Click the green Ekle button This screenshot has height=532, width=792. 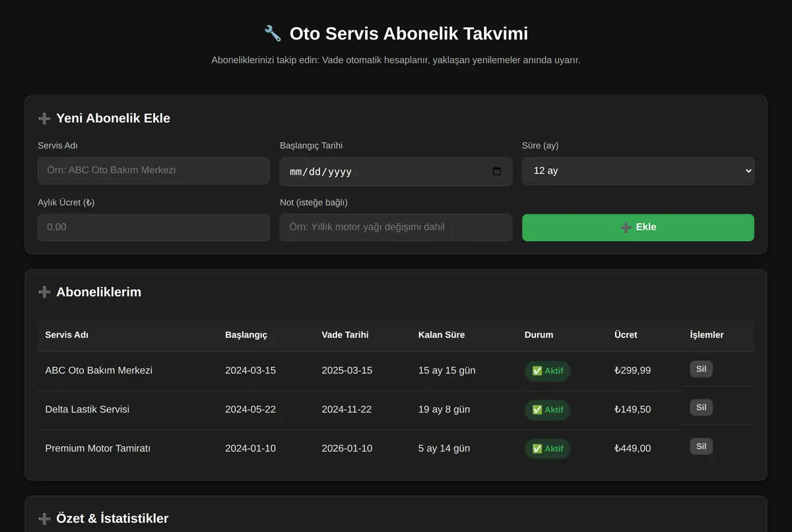coord(638,227)
